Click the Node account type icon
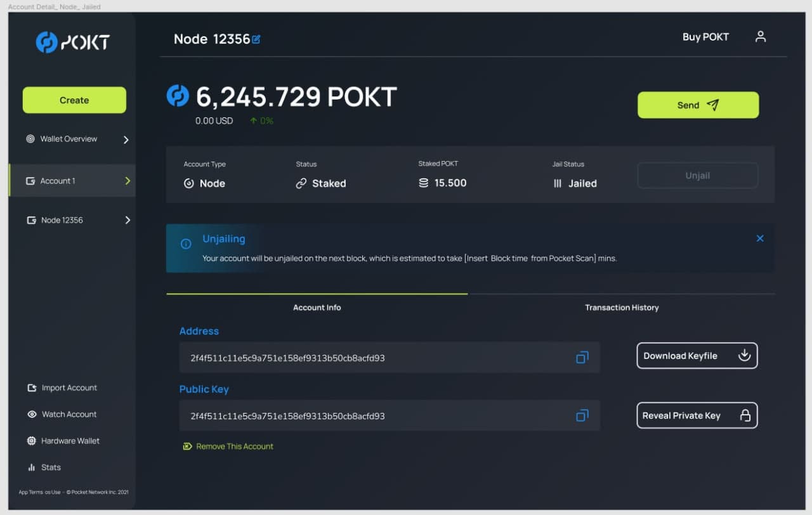The image size is (812, 515). coord(188,183)
